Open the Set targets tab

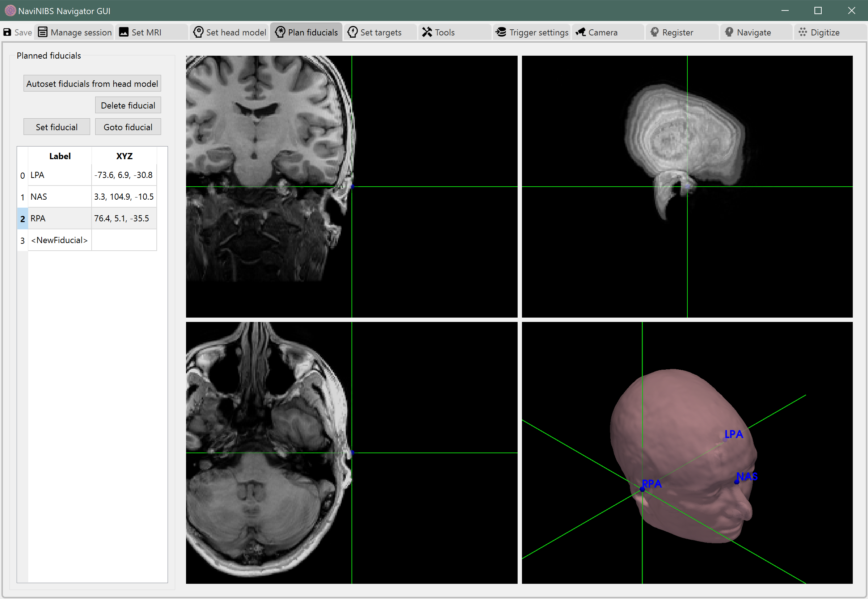click(x=381, y=32)
